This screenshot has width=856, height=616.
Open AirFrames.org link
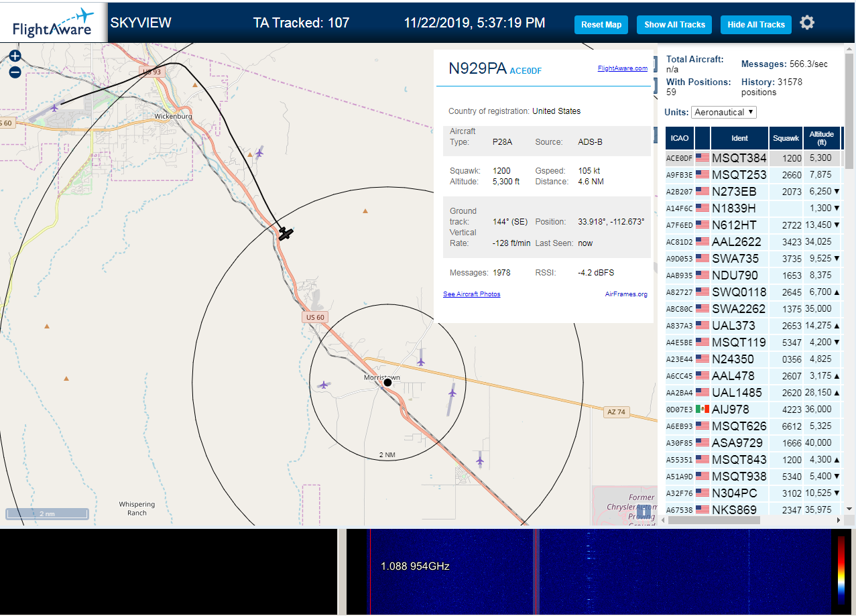coord(626,294)
